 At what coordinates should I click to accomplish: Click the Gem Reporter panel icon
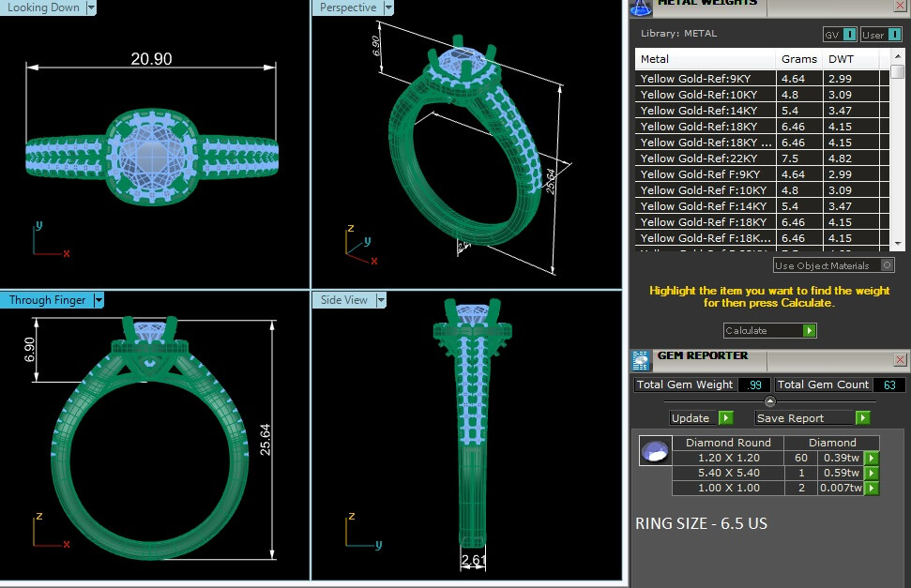tap(641, 360)
